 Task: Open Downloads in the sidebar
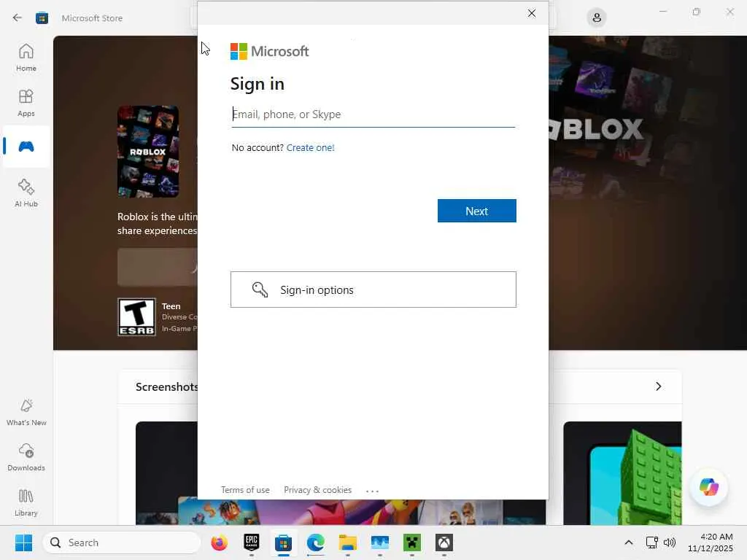(x=26, y=457)
